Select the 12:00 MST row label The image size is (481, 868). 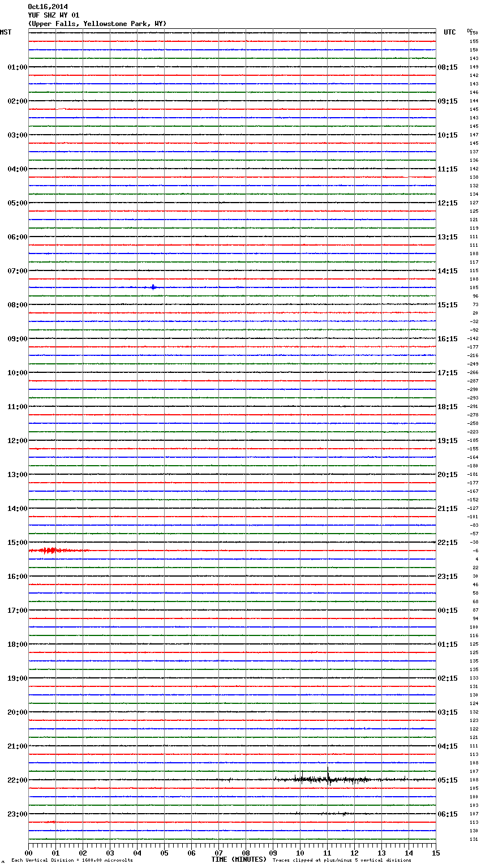point(17,441)
